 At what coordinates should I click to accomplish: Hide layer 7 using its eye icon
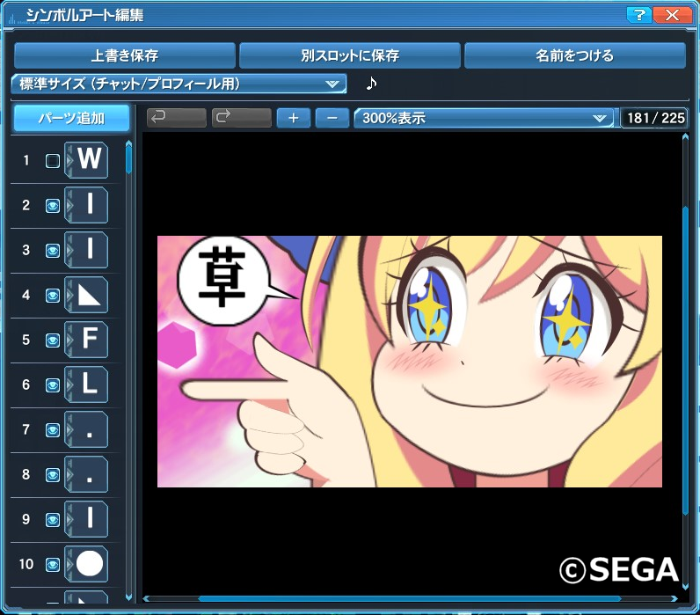point(52,430)
